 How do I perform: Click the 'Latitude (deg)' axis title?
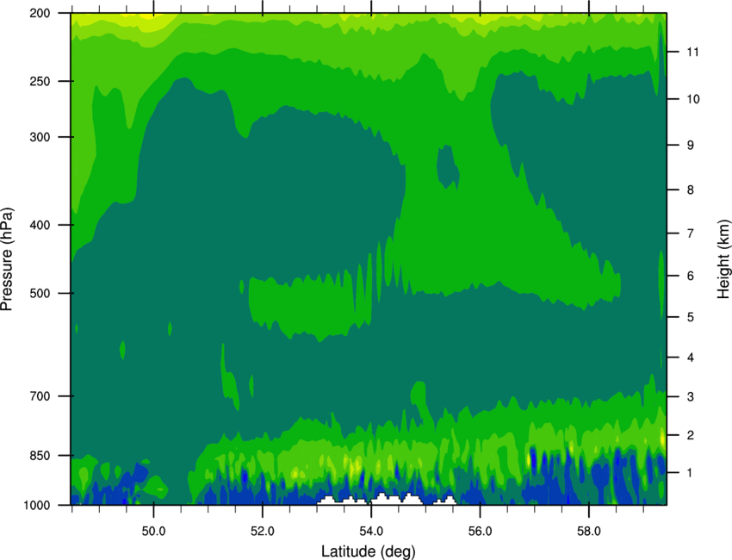368,551
